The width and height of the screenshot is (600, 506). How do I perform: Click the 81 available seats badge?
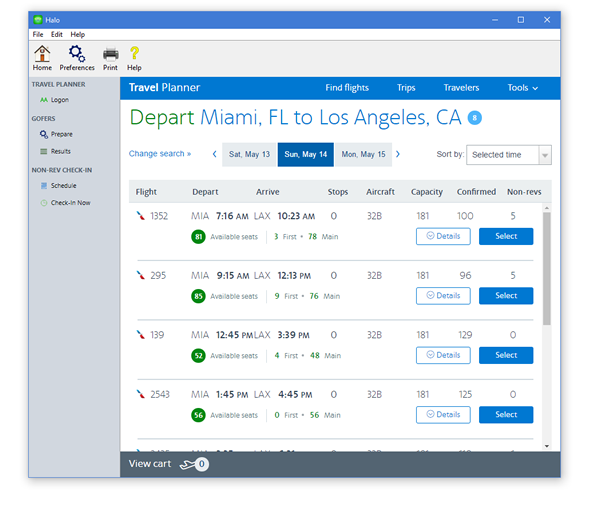pyautogui.click(x=198, y=237)
